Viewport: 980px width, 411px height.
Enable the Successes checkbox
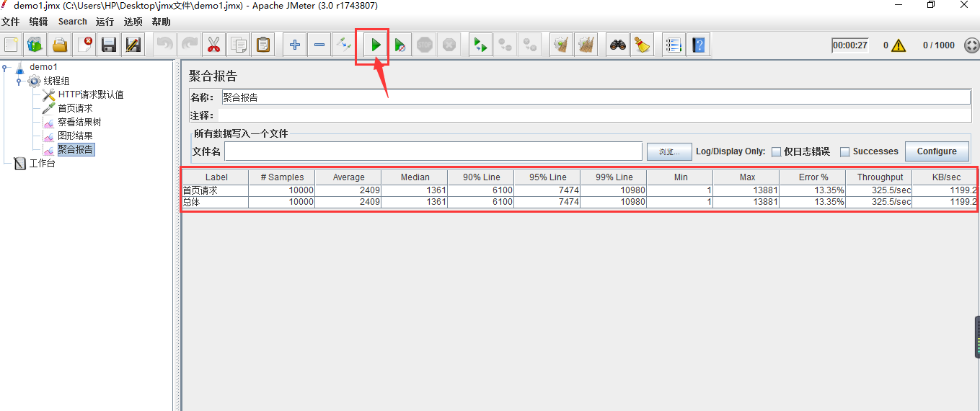pos(845,151)
